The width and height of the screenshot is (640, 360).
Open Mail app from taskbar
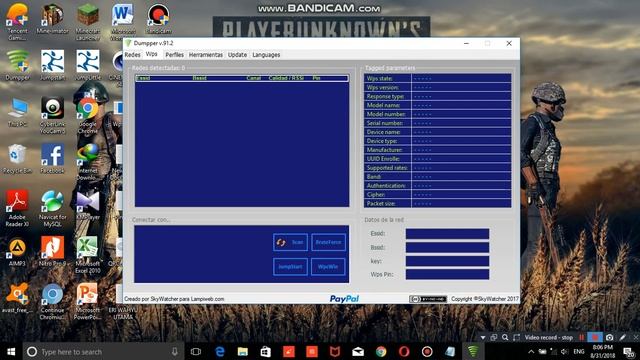click(358, 351)
